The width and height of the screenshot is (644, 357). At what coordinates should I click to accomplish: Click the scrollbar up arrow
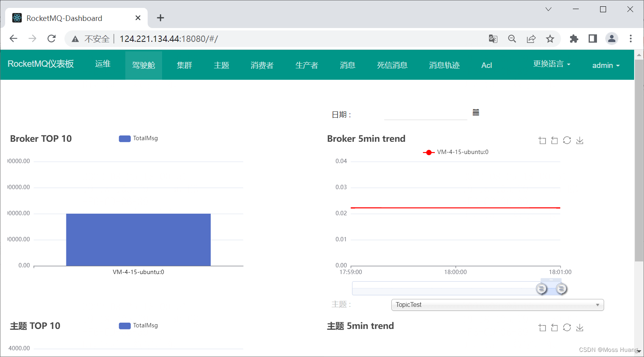639,54
